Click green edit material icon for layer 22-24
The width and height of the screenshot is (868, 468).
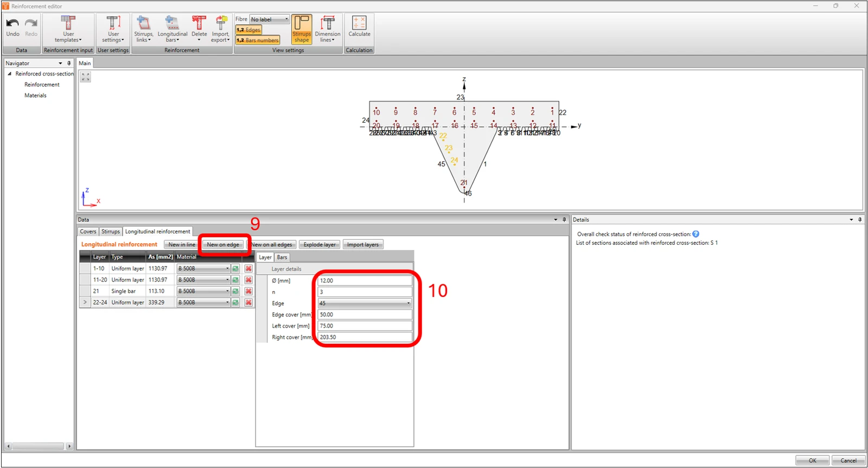point(236,303)
